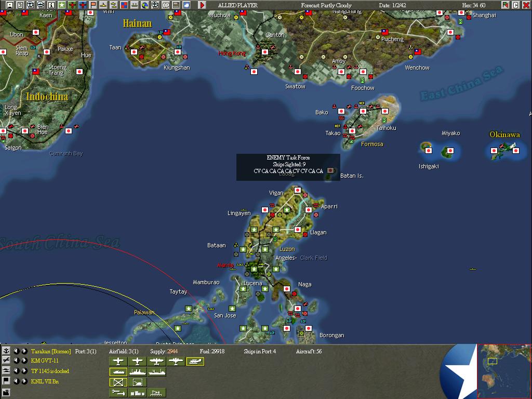Click the anchor port icon in bottom panel
Image resolution: width=532 pixels, height=399 pixels.
click(6, 351)
